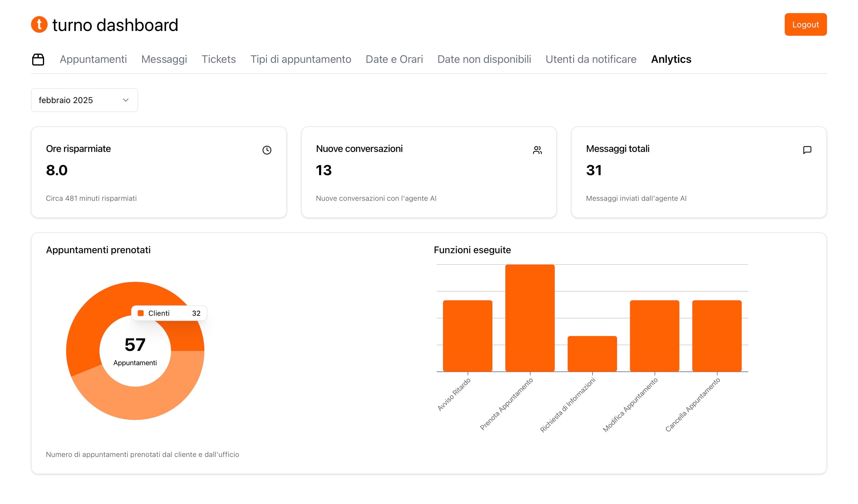Click the Prenota Appuntamento axis label
858x504 pixels.
pyautogui.click(x=506, y=404)
